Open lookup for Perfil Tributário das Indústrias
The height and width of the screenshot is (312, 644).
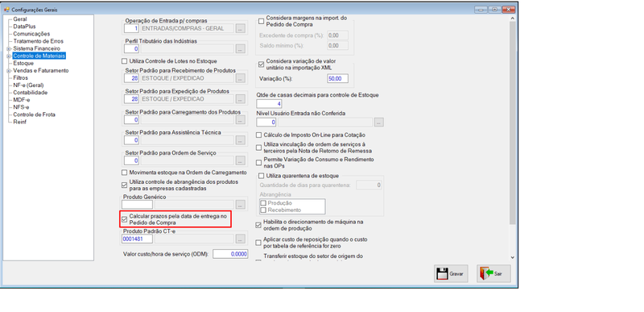(241, 49)
